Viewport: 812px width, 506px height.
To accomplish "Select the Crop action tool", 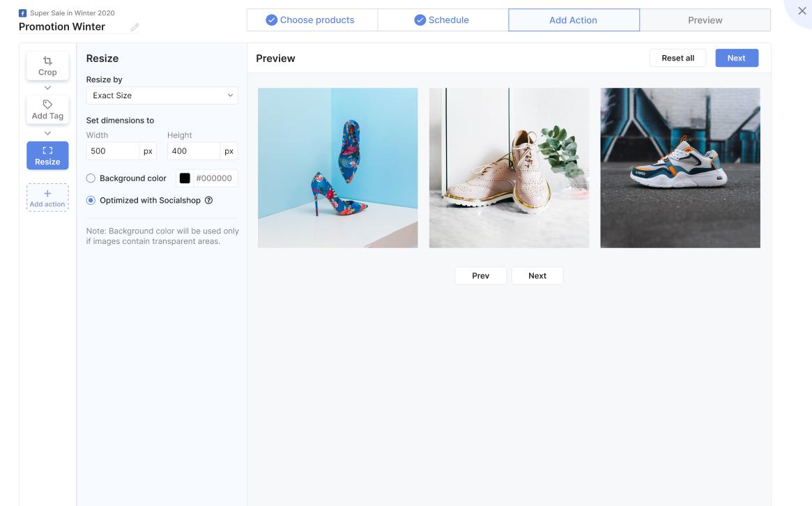I will (x=47, y=66).
